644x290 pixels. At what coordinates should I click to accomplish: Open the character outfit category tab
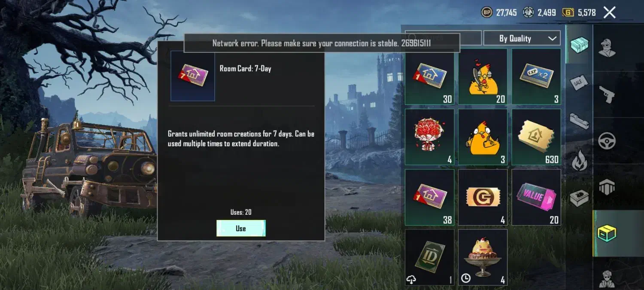(x=607, y=48)
